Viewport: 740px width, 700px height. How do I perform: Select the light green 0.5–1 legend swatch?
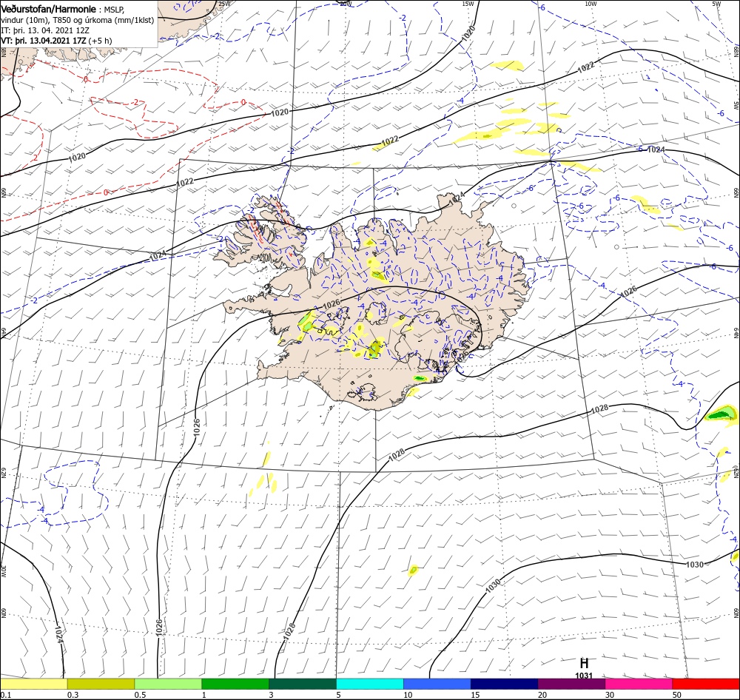168,684
